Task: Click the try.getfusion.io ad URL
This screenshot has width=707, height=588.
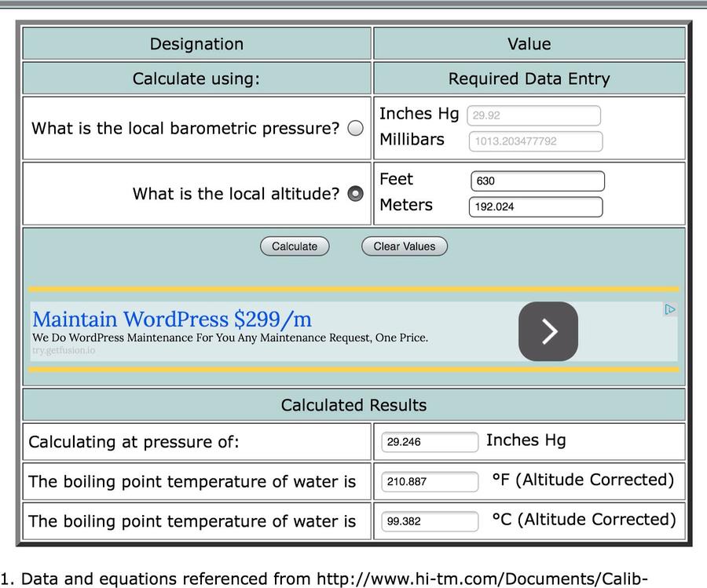Action: tap(64, 350)
